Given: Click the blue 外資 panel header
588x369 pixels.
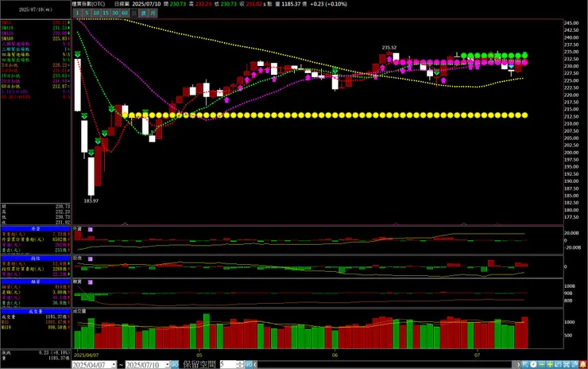Looking at the screenshot, I should coord(36,228).
